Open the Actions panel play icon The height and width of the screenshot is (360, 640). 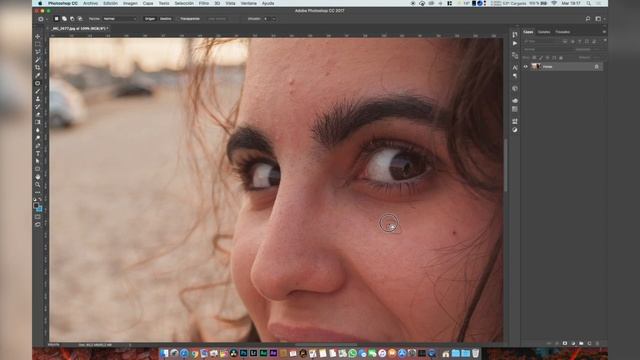(x=515, y=43)
